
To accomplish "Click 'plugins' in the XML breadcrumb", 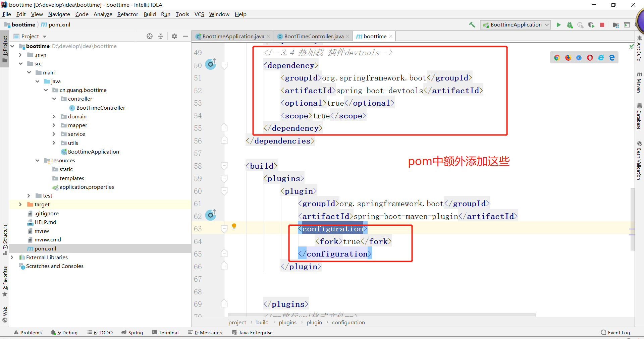I will point(287,323).
